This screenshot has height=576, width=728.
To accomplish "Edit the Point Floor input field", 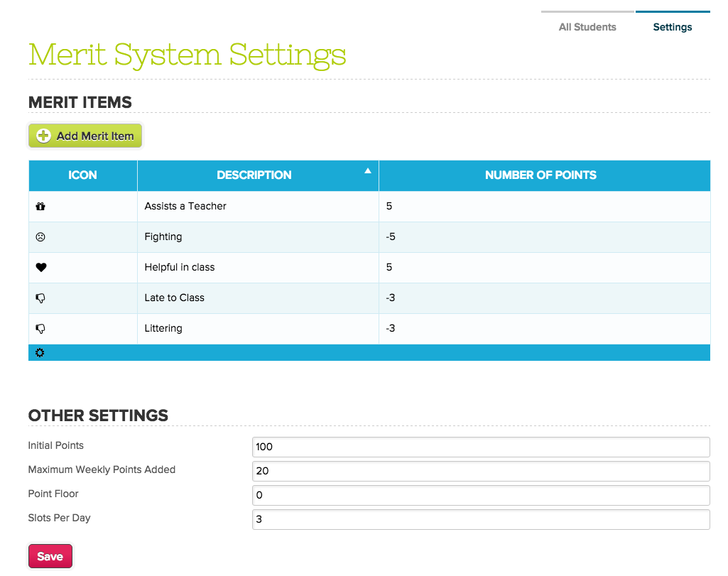I will pyautogui.click(x=481, y=495).
